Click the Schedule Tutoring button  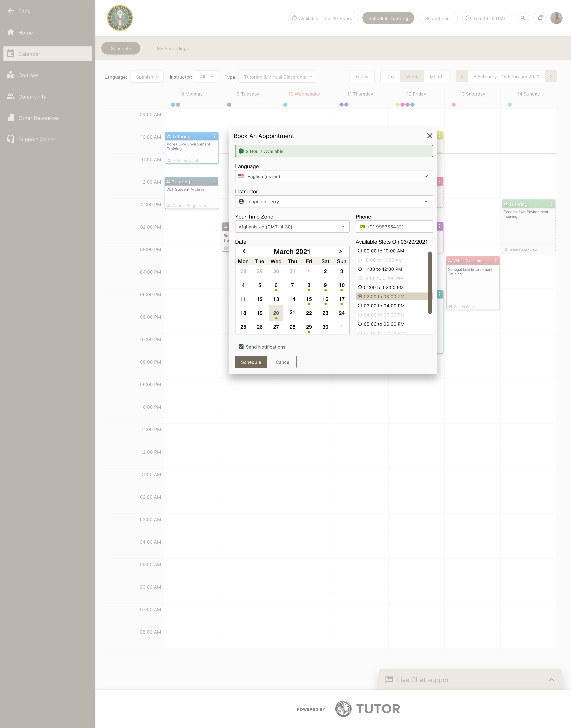pos(388,18)
